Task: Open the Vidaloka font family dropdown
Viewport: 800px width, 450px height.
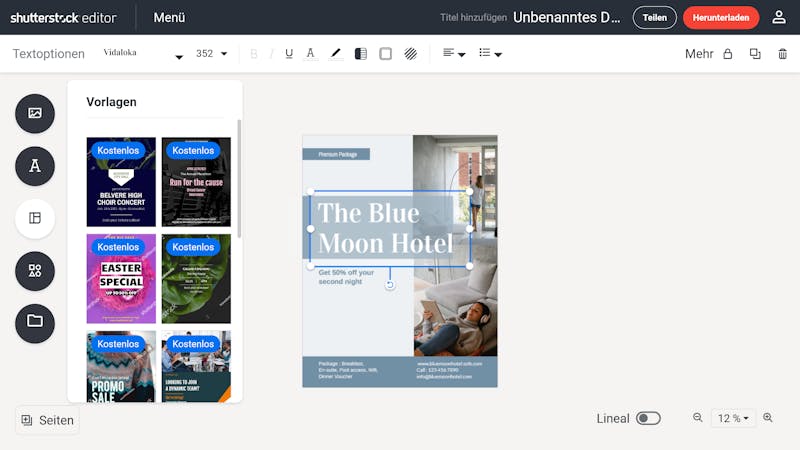Action: (143, 54)
